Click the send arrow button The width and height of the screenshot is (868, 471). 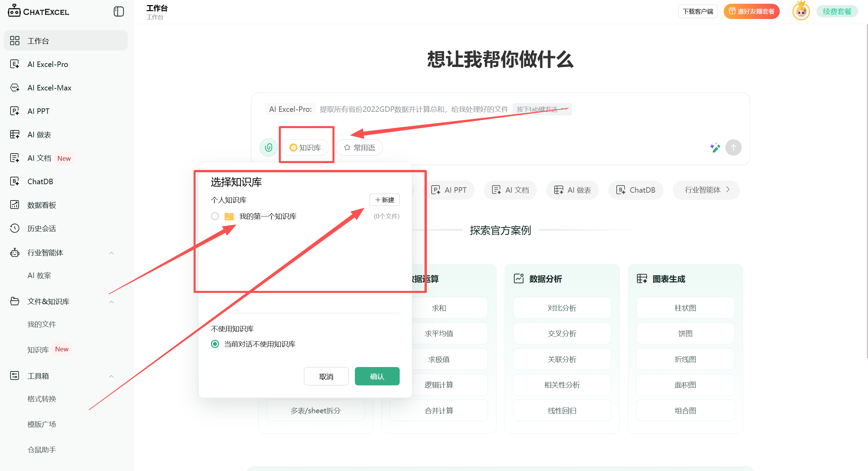coord(734,147)
